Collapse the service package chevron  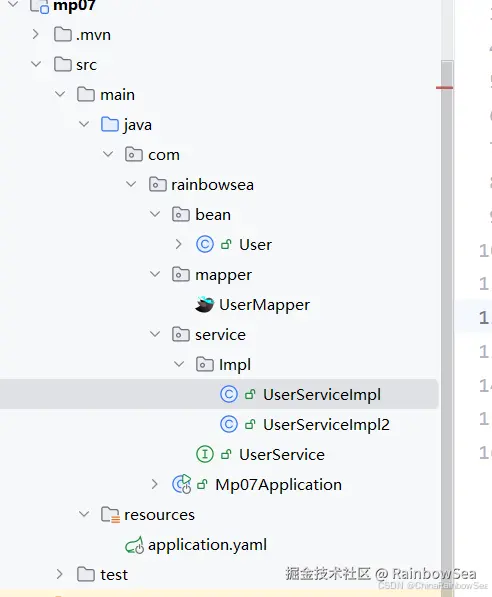pyautogui.click(x=155, y=334)
